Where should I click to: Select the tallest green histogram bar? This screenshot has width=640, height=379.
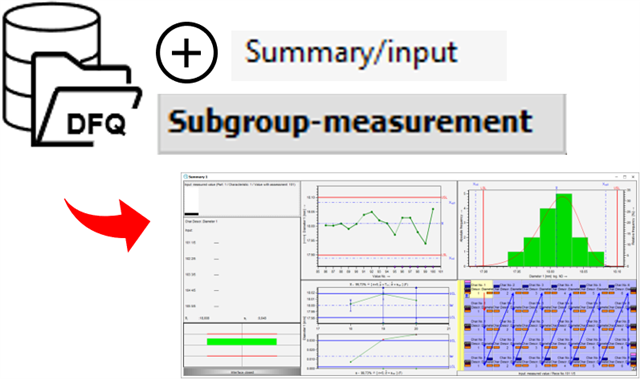[564, 230]
